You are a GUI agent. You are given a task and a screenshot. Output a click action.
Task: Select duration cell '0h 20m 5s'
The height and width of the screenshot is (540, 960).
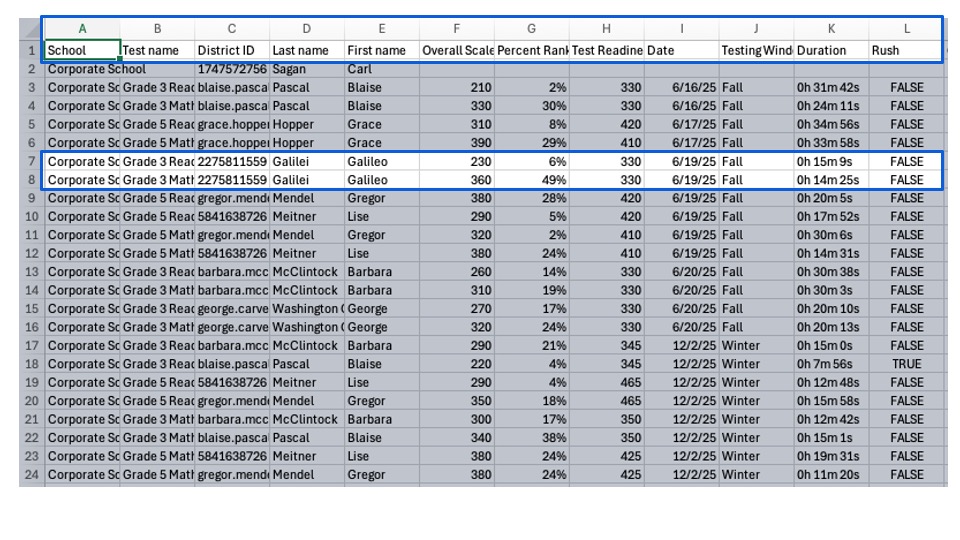point(831,198)
